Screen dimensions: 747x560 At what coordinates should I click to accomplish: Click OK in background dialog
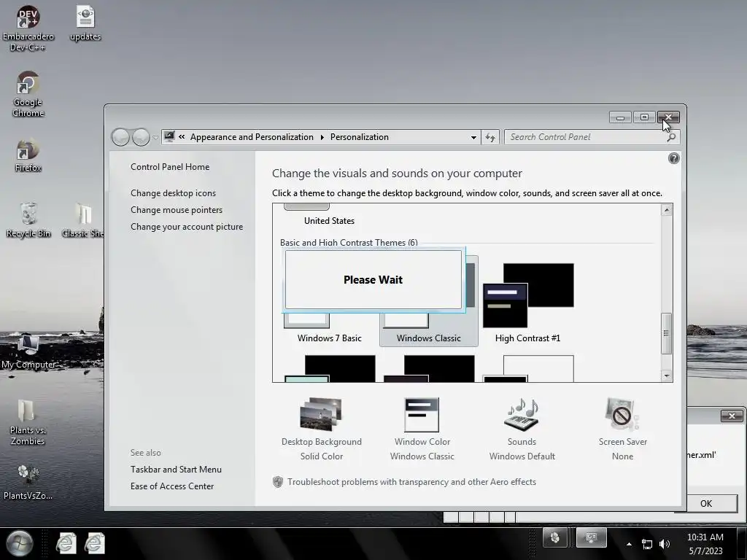(706, 503)
